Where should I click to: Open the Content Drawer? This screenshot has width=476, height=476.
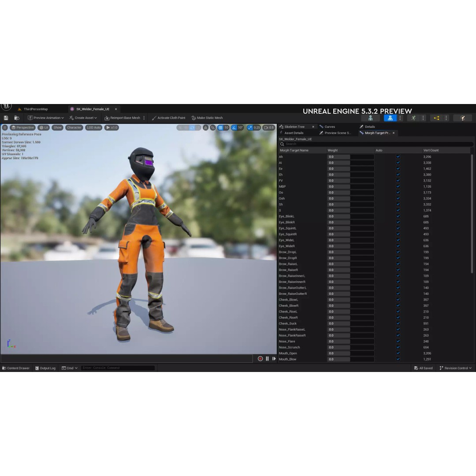[16, 368]
